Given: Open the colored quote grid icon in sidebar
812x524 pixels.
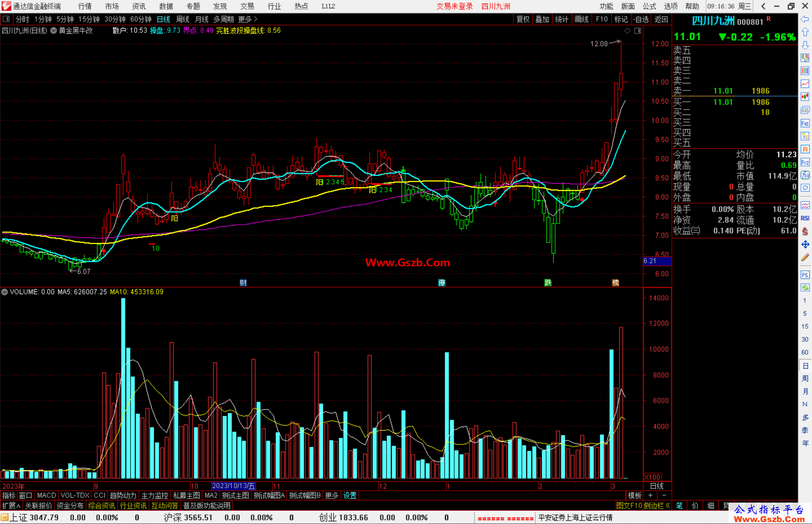Looking at the screenshot, I should pos(805,71).
